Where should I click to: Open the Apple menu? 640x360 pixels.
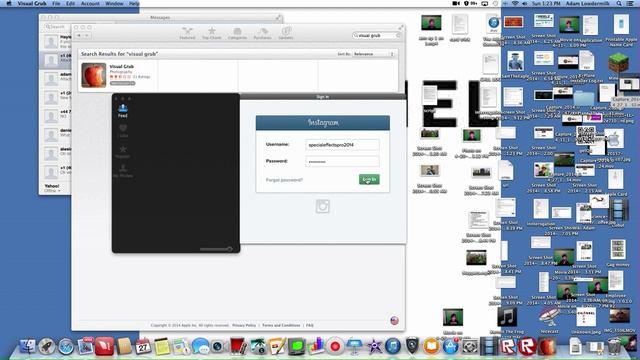coord(9,3)
